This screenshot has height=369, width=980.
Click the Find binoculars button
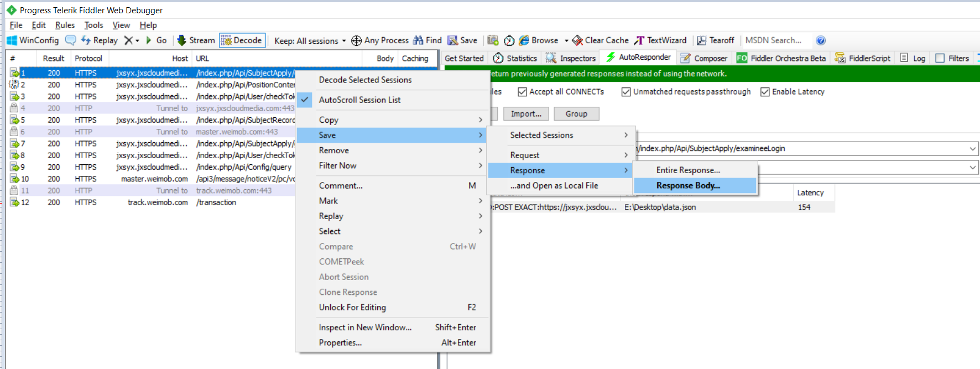427,40
